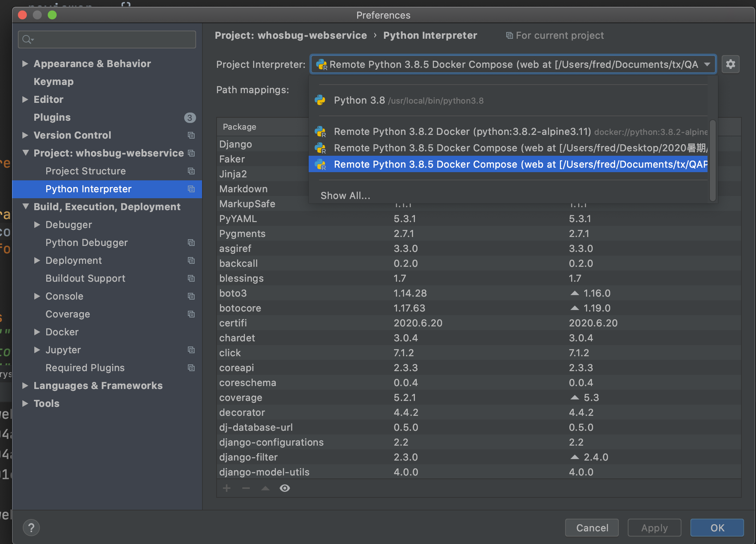Open Plugins settings page
Viewport: 756px width, 544px height.
pyautogui.click(x=52, y=117)
